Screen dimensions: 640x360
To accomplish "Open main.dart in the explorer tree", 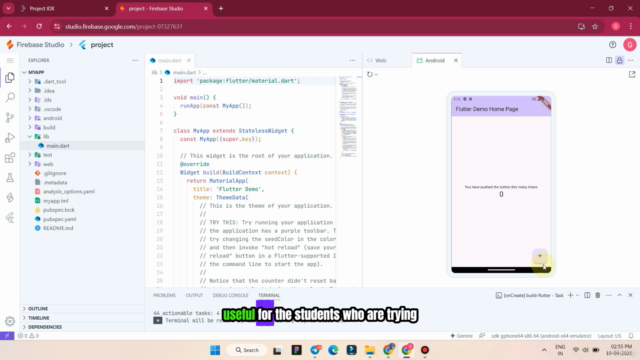I will (x=58, y=146).
